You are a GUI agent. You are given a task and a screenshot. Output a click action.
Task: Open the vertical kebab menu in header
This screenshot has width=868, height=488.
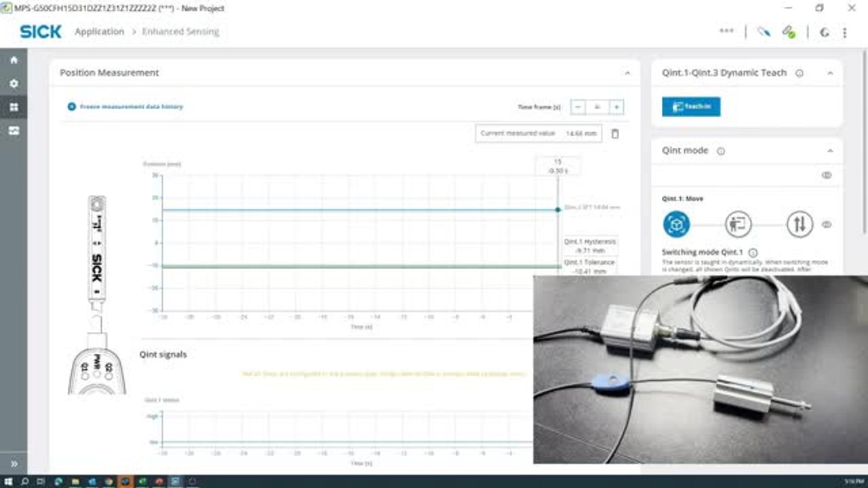click(x=845, y=32)
